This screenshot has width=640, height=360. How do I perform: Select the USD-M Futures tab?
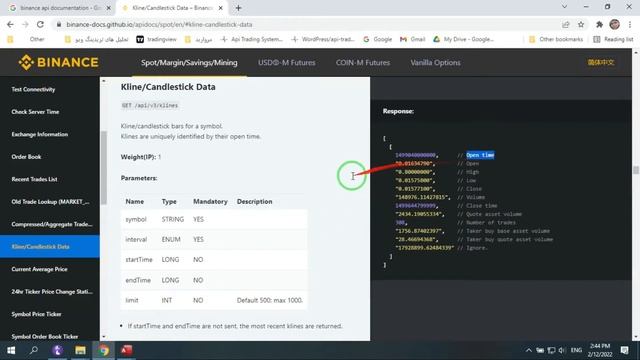pos(287,62)
